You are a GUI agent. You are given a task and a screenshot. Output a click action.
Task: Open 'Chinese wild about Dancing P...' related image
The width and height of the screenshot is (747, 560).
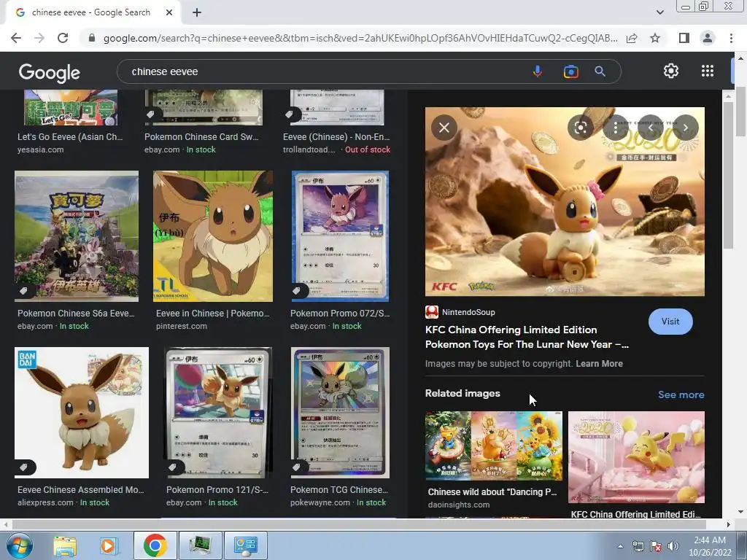pyautogui.click(x=494, y=446)
